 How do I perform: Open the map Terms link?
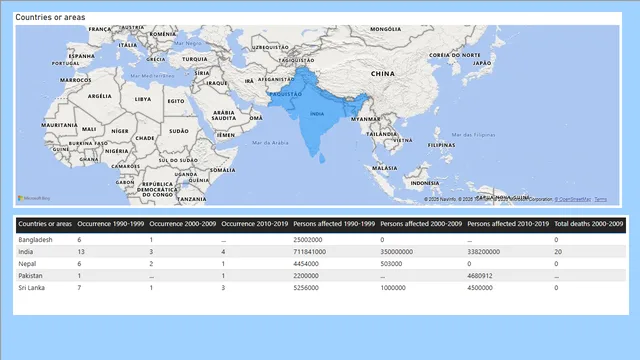point(600,199)
